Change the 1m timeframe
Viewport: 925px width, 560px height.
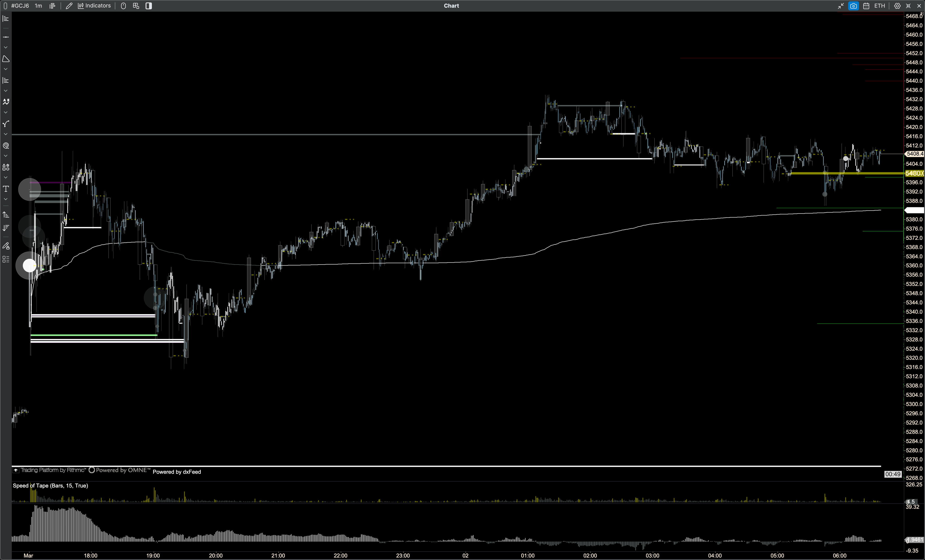(x=38, y=6)
